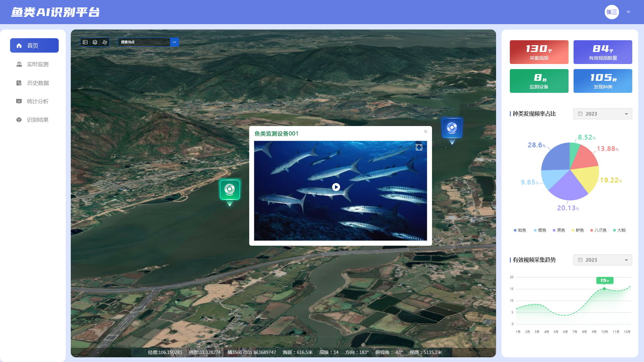Click calendar icon in the pie chart year selector
Image resolution: width=644 pixels, height=362 pixels.
(x=580, y=114)
